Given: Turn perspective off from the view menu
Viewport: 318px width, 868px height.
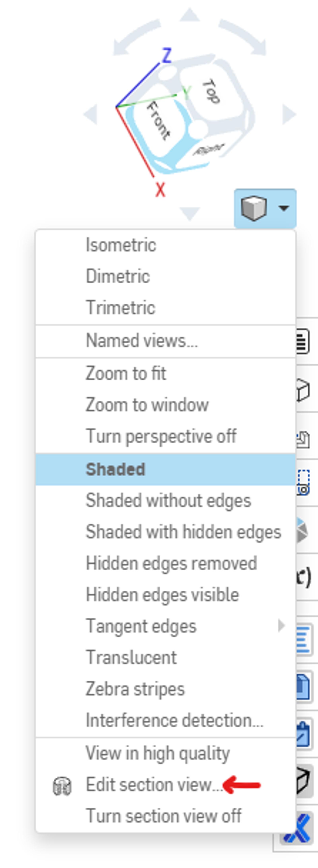Looking at the screenshot, I should pos(161,436).
